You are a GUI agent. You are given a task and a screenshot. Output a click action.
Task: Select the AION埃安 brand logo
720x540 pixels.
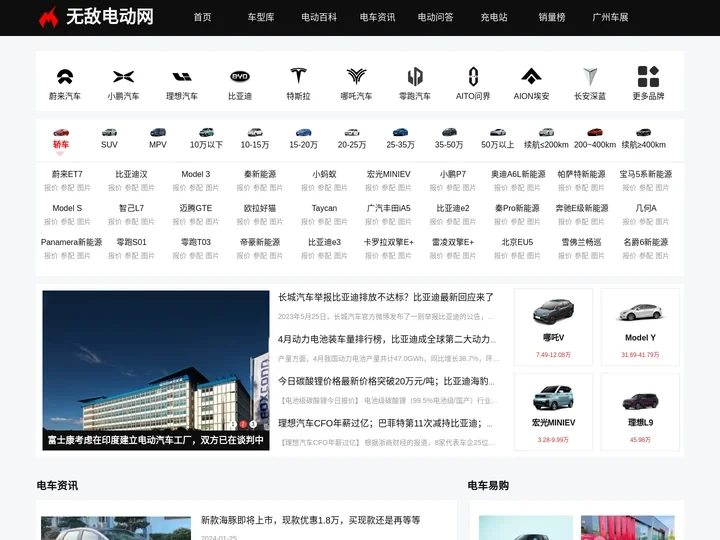(531, 76)
